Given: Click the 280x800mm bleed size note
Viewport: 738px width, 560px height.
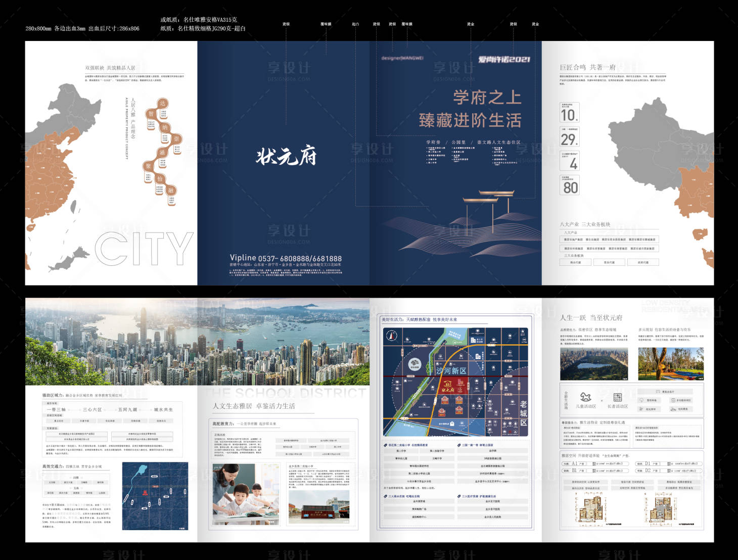Looking at the screenshot, I should (x=82, y=29).
